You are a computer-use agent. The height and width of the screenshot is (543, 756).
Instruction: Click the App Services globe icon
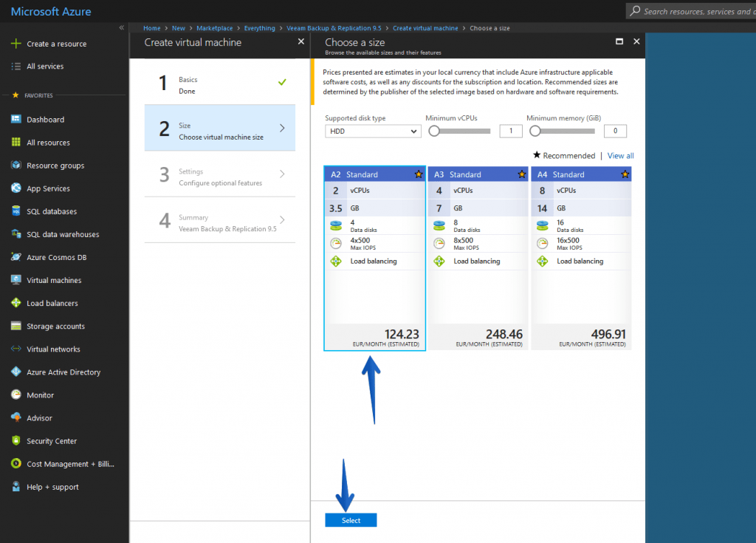coord(16,188)
